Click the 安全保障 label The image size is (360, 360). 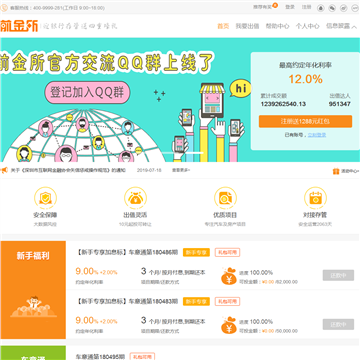click(x=45, y=215)
